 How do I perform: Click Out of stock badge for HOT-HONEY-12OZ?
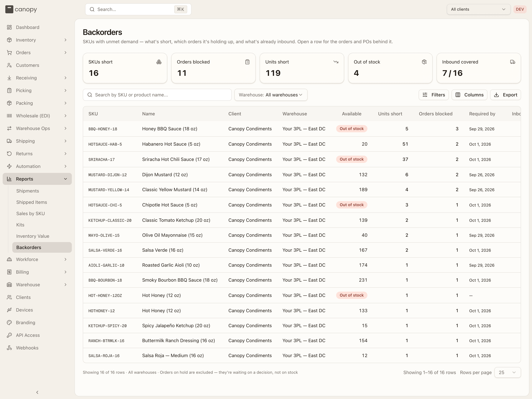[351, 295]
